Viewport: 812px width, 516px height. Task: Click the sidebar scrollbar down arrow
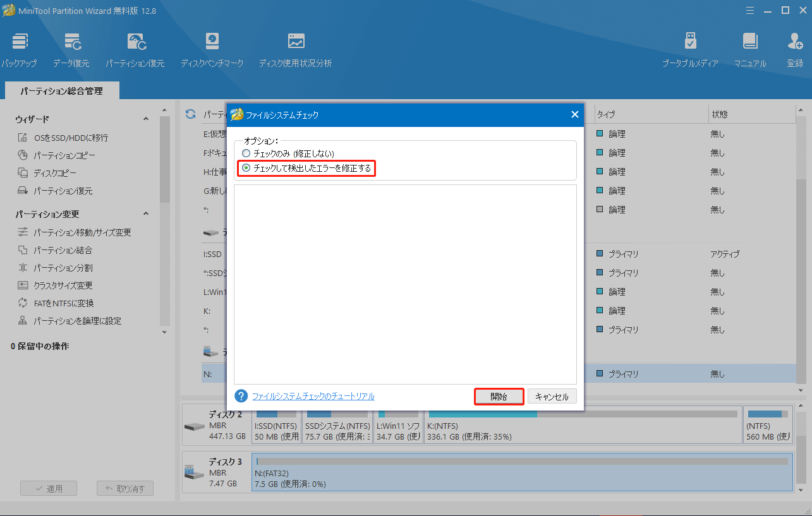[x=165, y=332]
